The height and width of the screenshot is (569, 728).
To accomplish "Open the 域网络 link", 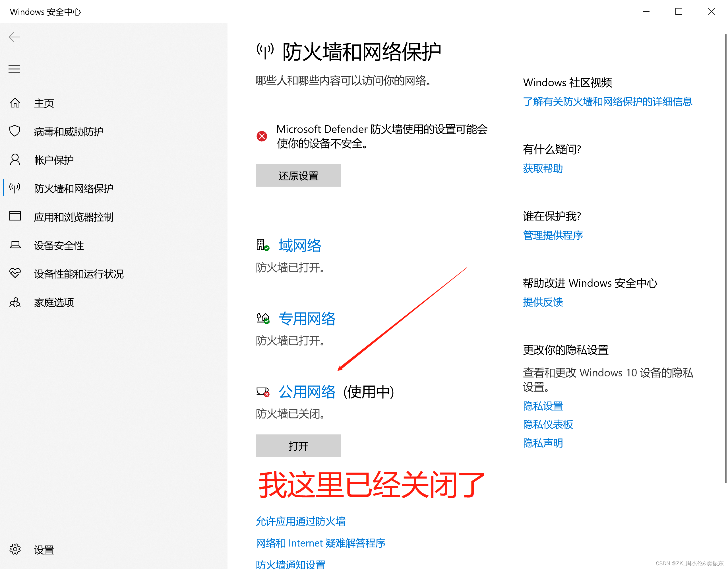I will 300,246.
